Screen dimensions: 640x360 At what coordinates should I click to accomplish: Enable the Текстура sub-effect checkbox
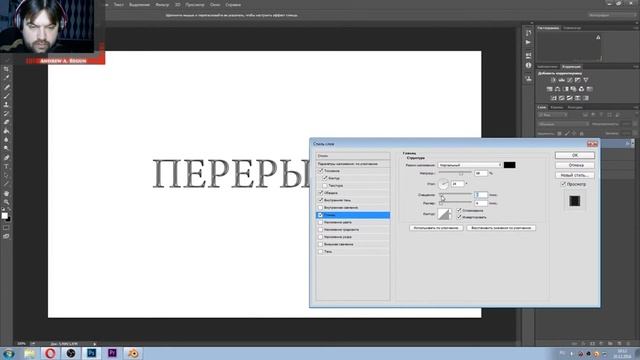click(x=325, y=185)
